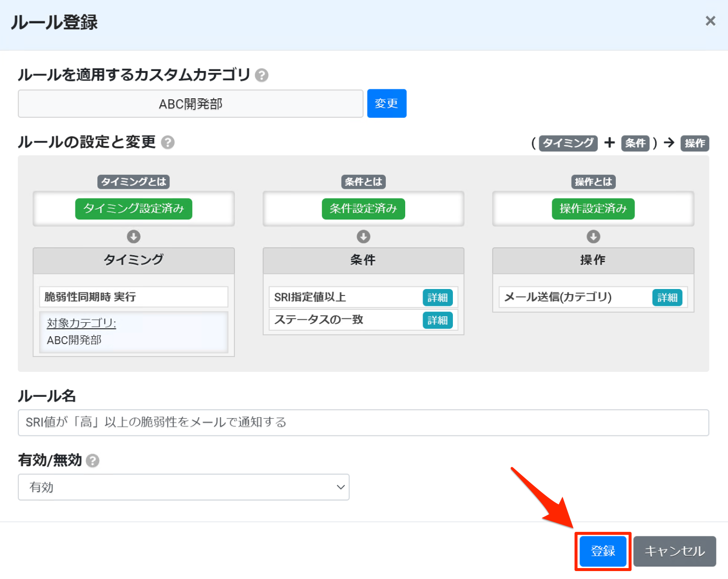Open help icon beside ルールの設定と変更
This screenshot has width=728, height=579.
tap(168, 143)
